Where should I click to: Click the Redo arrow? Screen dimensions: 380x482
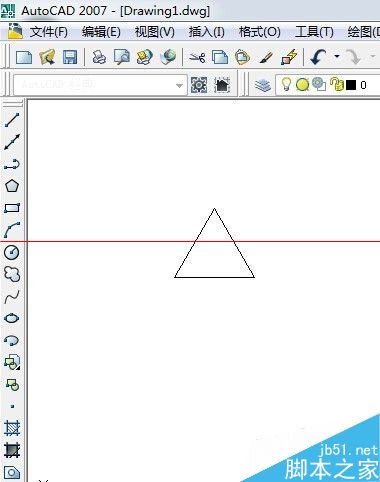coord(353,57)
